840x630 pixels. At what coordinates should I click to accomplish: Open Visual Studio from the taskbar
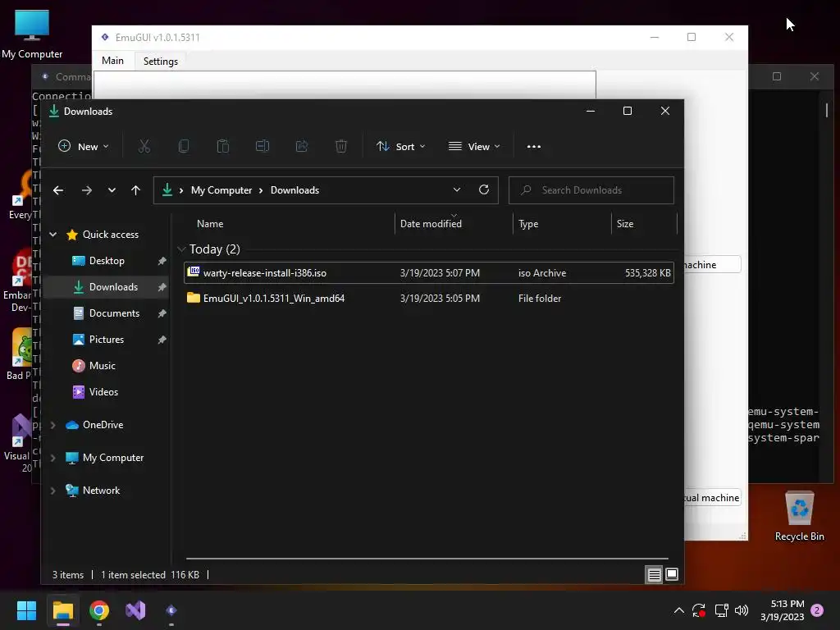pyautogui.click(x=135, y=610)
